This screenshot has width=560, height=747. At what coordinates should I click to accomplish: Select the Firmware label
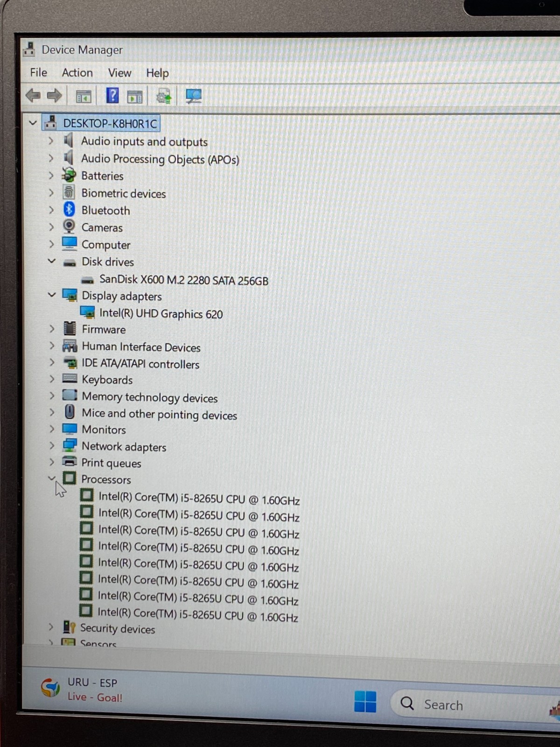[x=104, y=330]
